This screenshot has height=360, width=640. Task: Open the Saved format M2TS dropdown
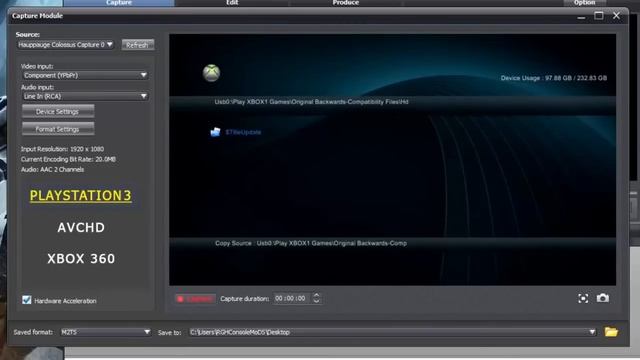tap(105, 332)
